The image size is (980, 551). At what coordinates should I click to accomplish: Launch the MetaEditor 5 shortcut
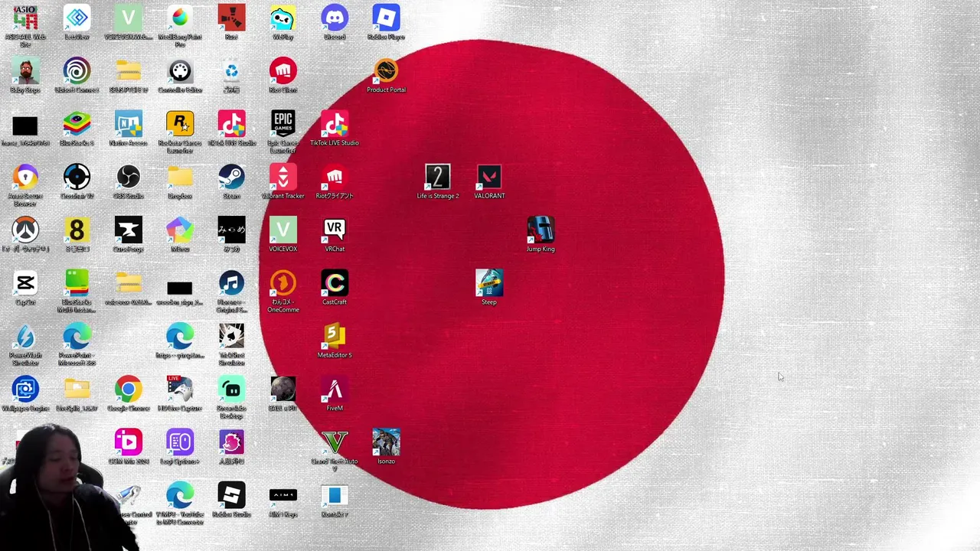335,337
